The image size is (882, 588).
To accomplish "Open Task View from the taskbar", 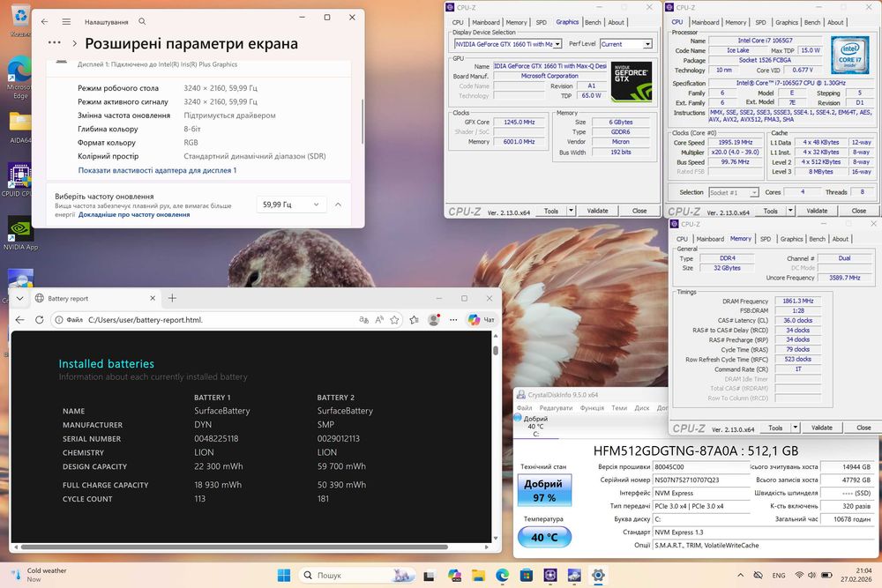I will point(429,575).
